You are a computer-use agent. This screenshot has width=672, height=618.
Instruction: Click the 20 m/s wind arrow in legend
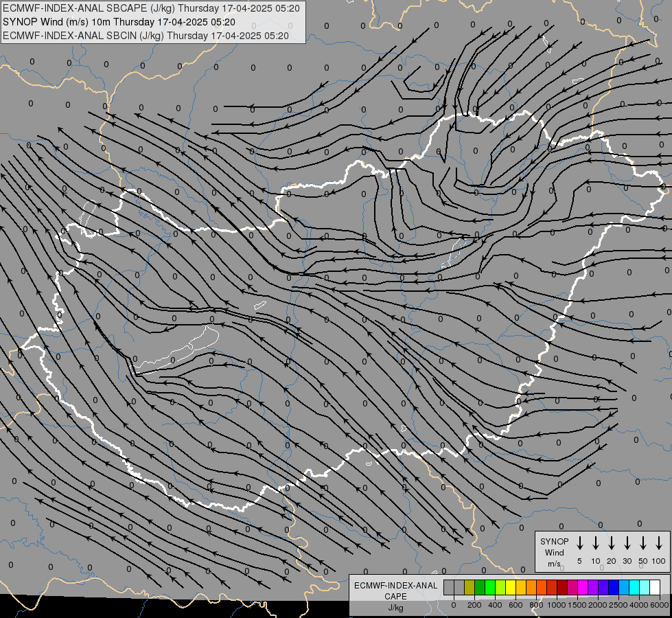[x=612, y=542]
